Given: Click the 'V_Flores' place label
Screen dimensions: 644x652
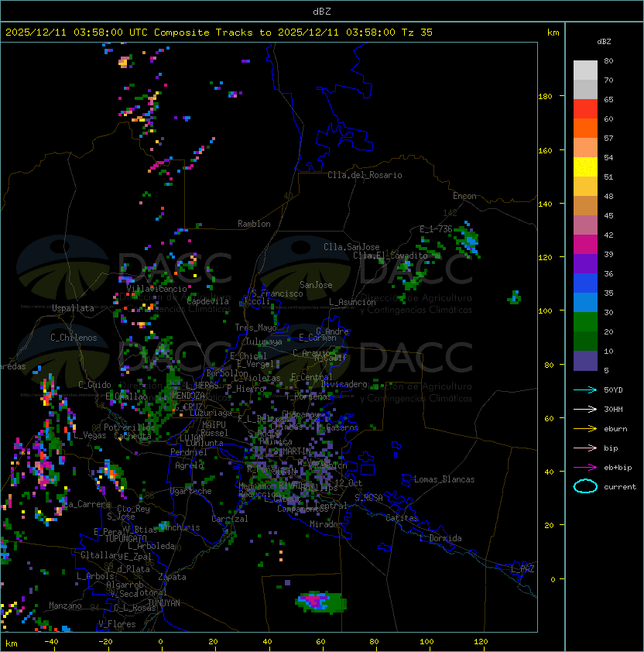Looking at the screenshot, I should click(117, 624).
